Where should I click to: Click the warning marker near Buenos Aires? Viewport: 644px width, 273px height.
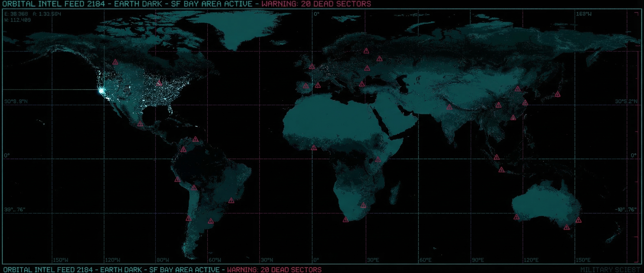pos(211,221)
